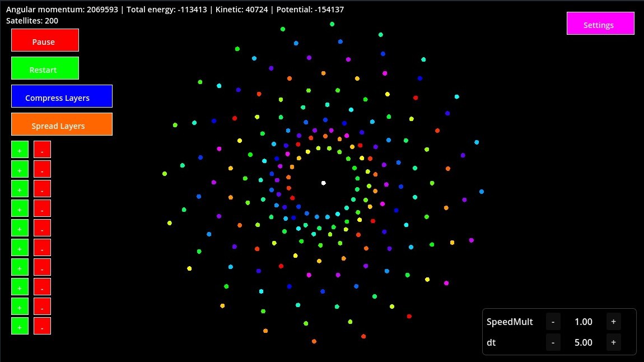This screenshot has height=362, width=644.
Task: Click the third red - button from top
Action: pos(42,188)
